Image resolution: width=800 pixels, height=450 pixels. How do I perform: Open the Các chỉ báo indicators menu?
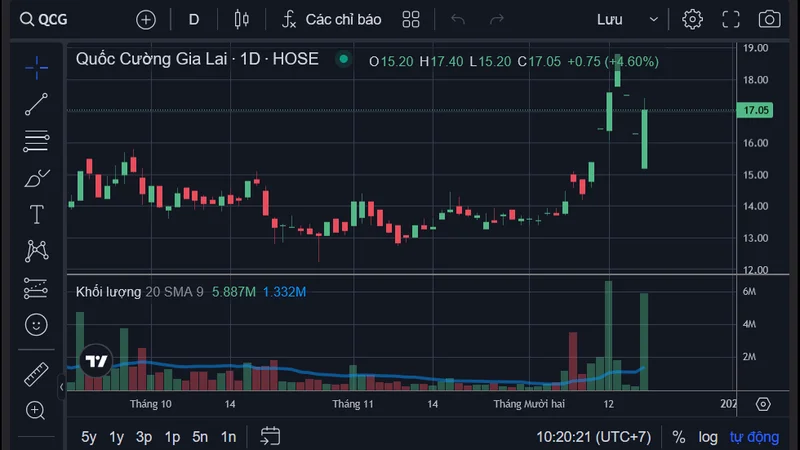tap(332, 19)
